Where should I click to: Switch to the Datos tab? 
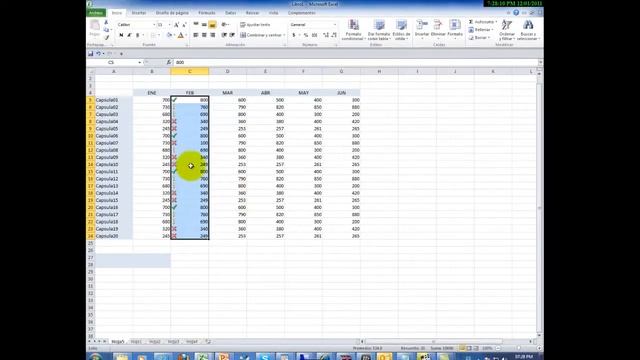coord(230,13)
